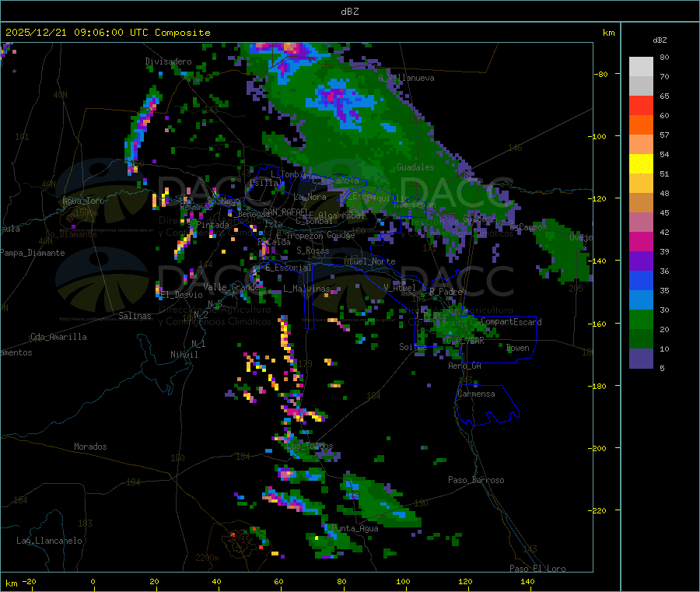Image resolution: width=700 pixels, height=592 pixels.
Task: Click the V_Atuel map label
Action: [400, 288]
